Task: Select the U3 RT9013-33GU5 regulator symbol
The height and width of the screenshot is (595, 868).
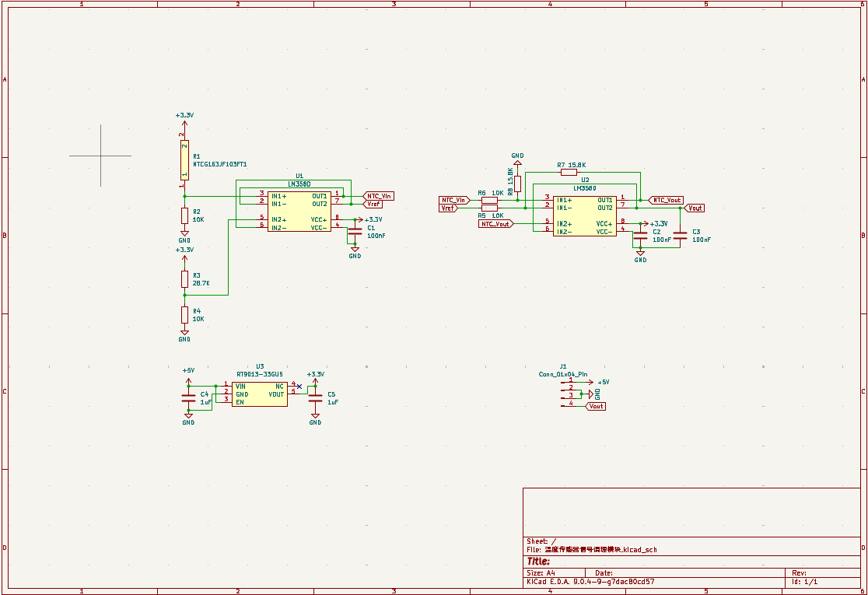Action: 260,394
